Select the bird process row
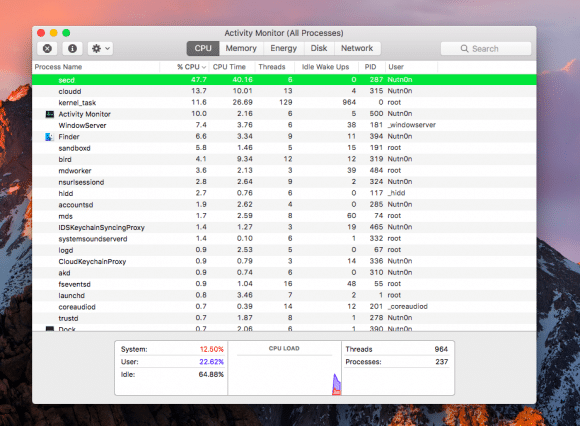Image resolution: width=580 pixels, height=426 pixels. point(284,159)
